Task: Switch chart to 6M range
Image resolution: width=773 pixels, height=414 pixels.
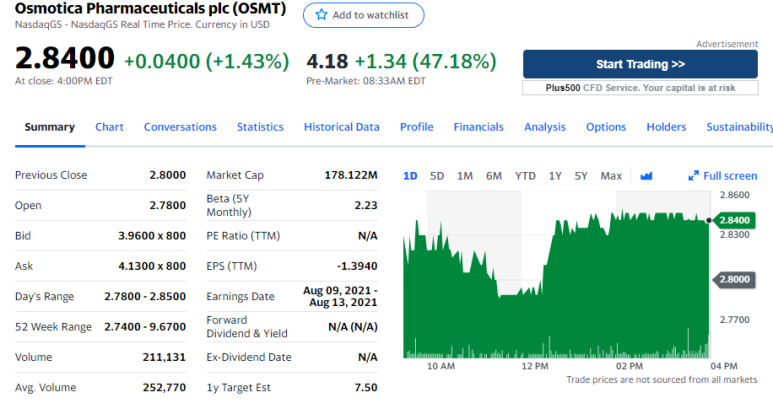Action: [x=493, y=176]
